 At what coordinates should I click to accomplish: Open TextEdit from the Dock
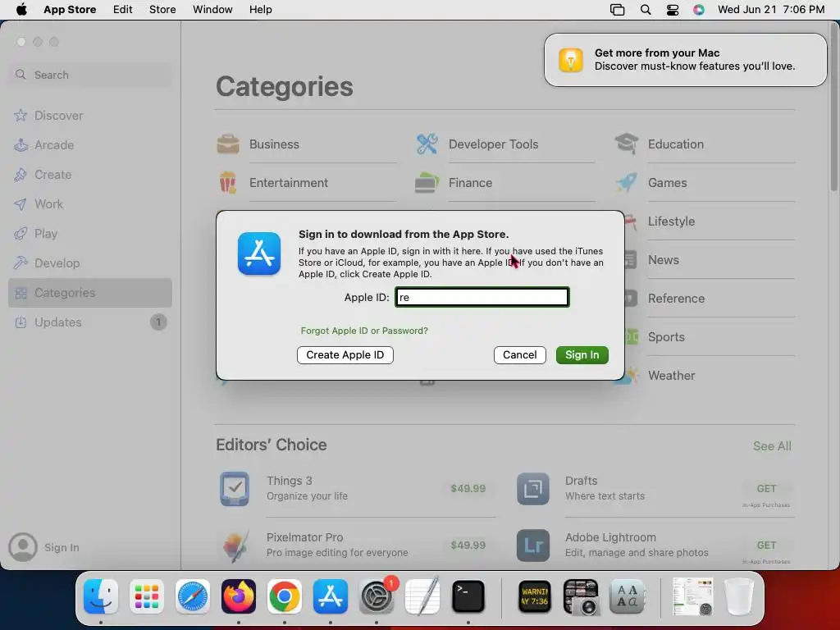[x=422, y=596]
